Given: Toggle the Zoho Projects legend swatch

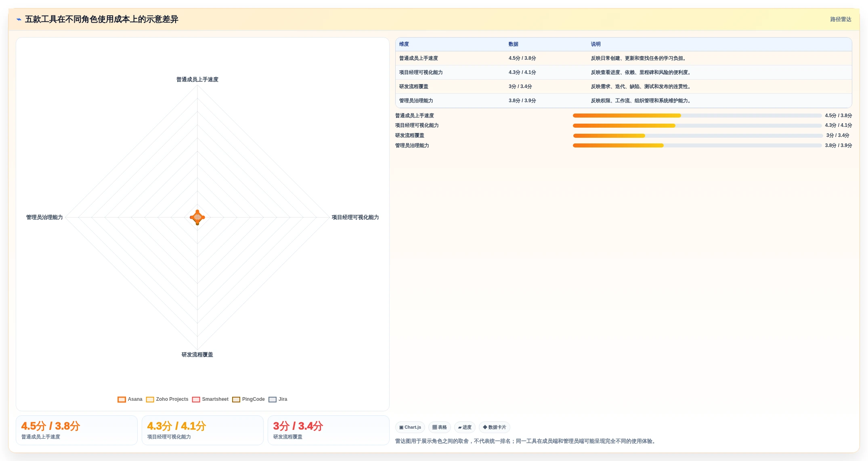Looking at the screenshot, I should (150, 400).
